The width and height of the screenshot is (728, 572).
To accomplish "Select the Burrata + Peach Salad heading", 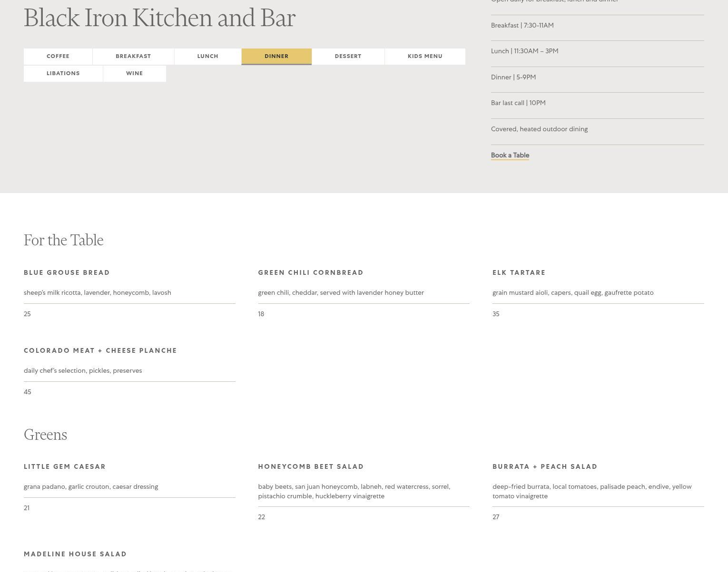I will 545,466.
